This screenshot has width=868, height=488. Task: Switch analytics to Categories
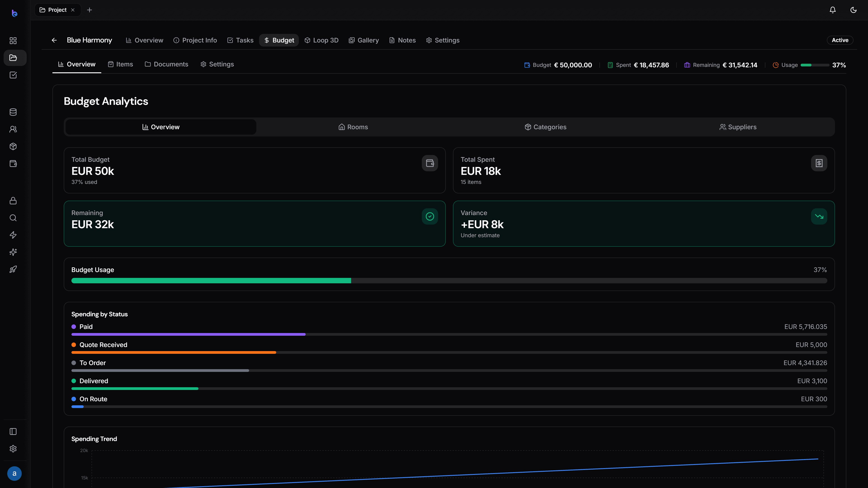point(545,127)
